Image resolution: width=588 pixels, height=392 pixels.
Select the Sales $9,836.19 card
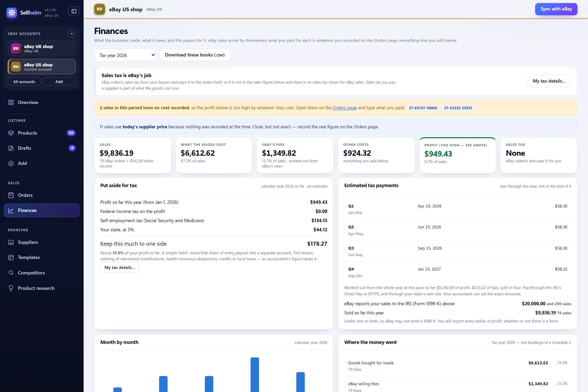click(x=133, y=155)
